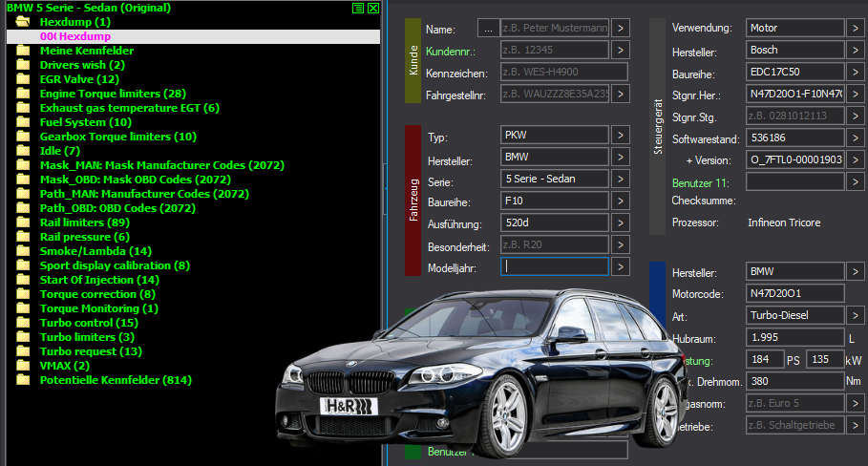Select Turbo request (13) in tree
The image size is (868, 466).
click(91, 351)
